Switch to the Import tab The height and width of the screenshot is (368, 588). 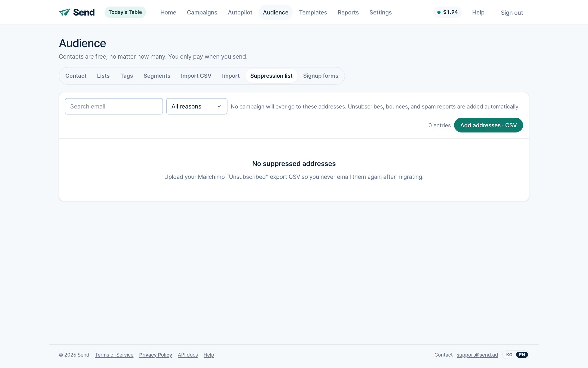click(x=231, y=76)
